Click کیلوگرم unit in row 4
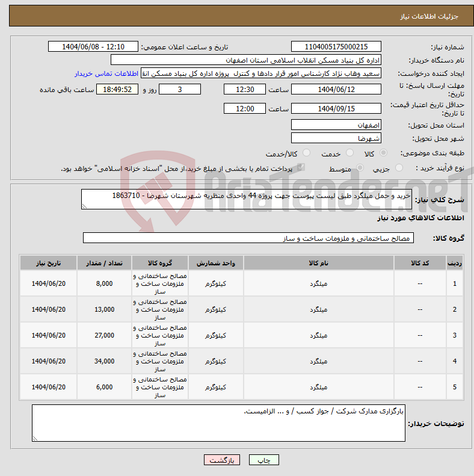The image size is (474, 476). (216, 361)
